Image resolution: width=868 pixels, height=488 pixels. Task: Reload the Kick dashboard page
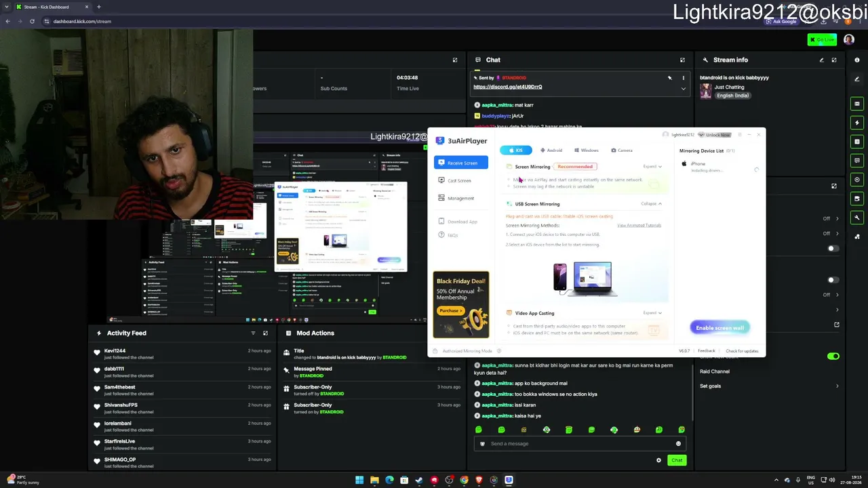(x=32, y=21)
